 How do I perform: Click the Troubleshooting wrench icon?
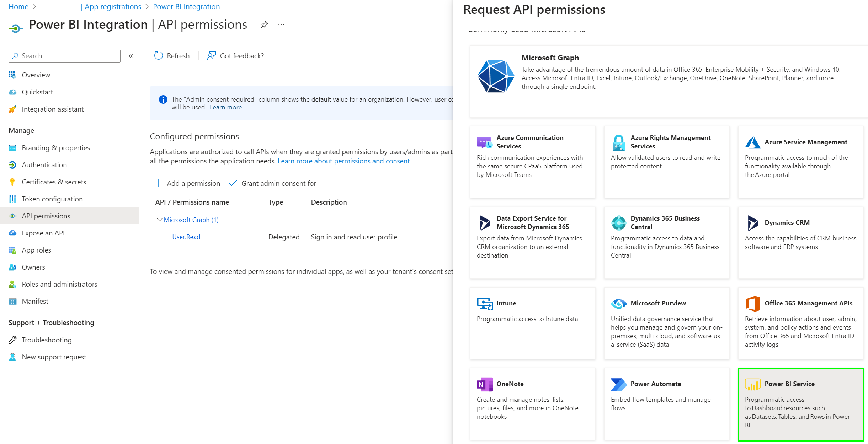coord(12,340)
